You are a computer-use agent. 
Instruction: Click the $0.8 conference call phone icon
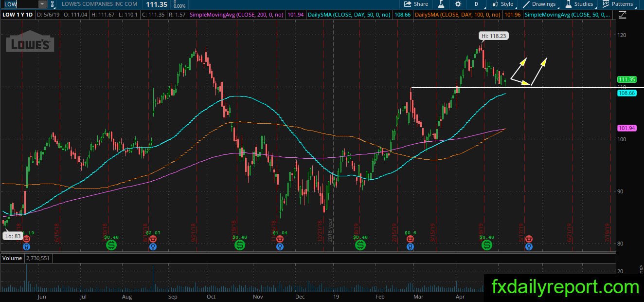pyautogui.click(x=411, y=239)
